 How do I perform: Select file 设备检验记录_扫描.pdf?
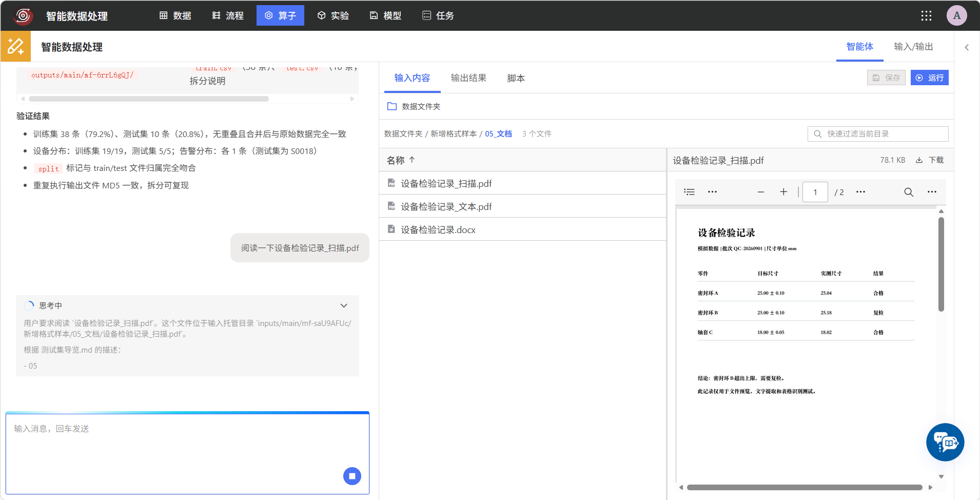[522, 183]
